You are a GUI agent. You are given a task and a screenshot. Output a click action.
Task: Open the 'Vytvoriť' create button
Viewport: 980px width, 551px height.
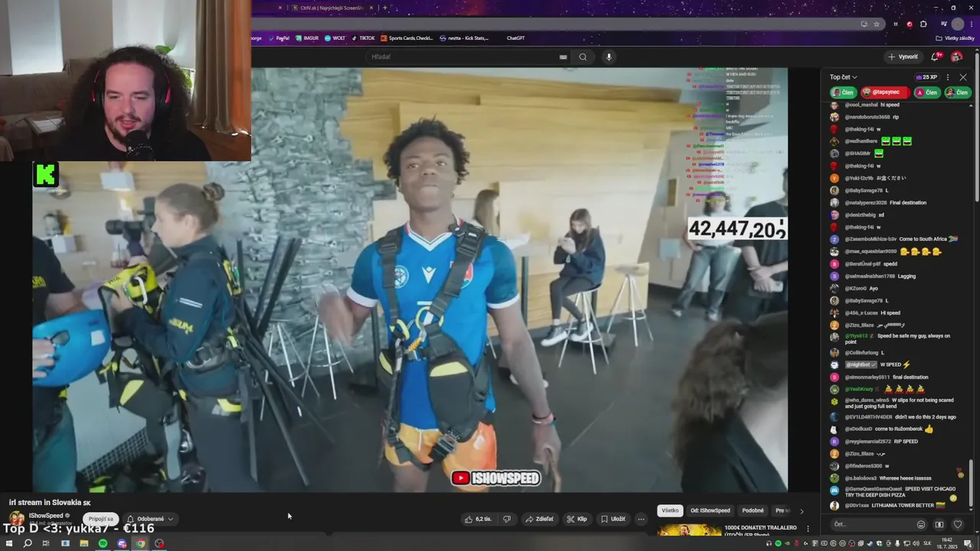(x=903, y=57)
